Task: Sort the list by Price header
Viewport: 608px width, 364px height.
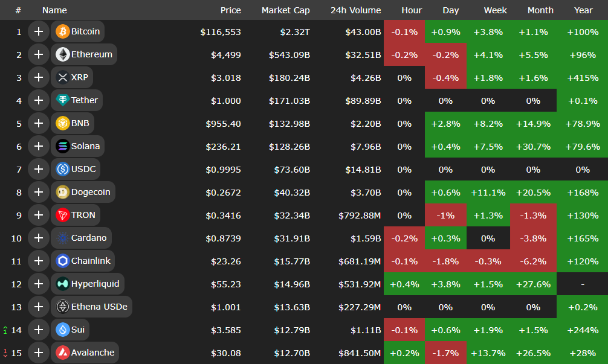Action: [230, 10]
